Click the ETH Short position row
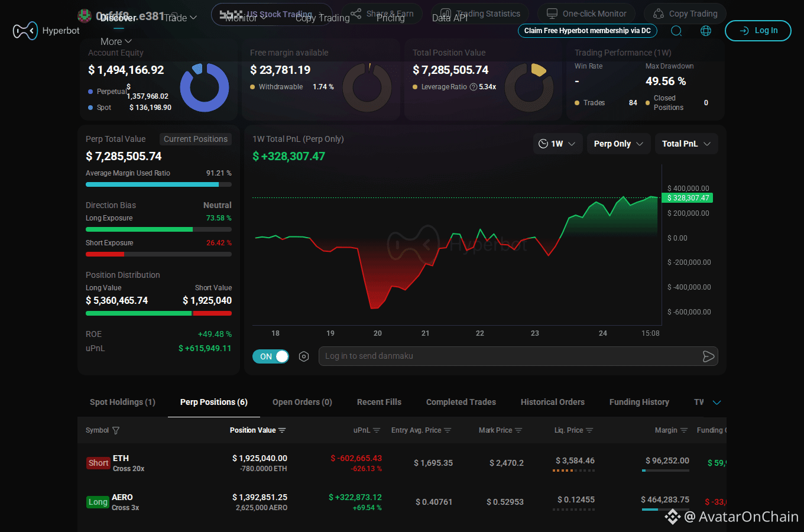The image size is (804, 532). [x=402, y=463]
